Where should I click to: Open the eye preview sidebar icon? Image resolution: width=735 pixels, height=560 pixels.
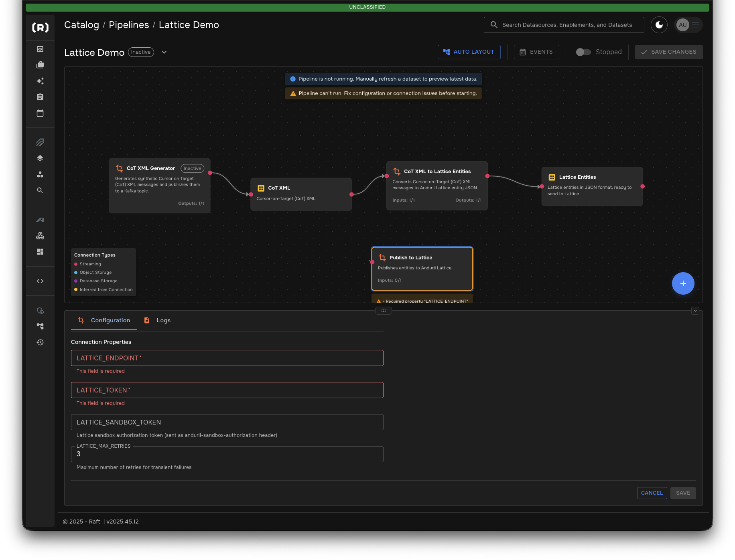pyautogui.click(x=40, y=49)
